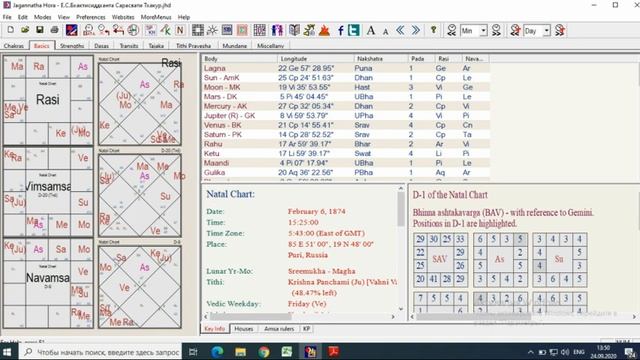Screen dimensions: 640x360
Task: Click the Twitter icon
Action: 353,30
